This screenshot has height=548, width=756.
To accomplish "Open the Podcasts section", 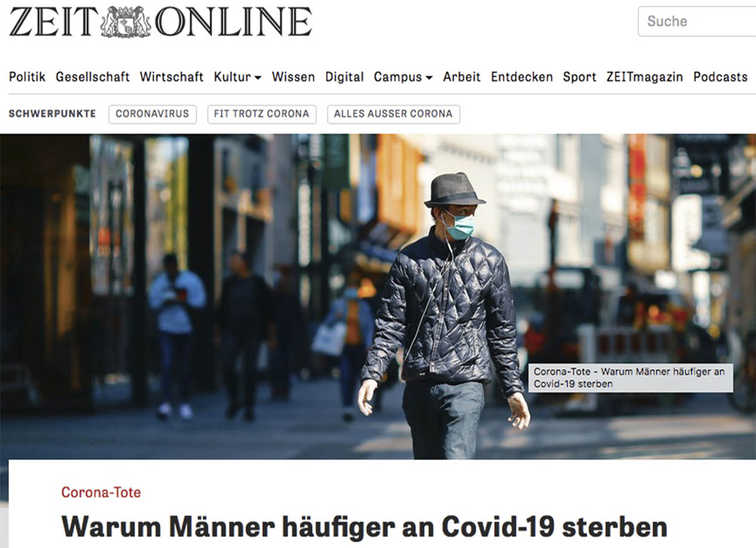I will pyautogui.click(x=720, y=77).
